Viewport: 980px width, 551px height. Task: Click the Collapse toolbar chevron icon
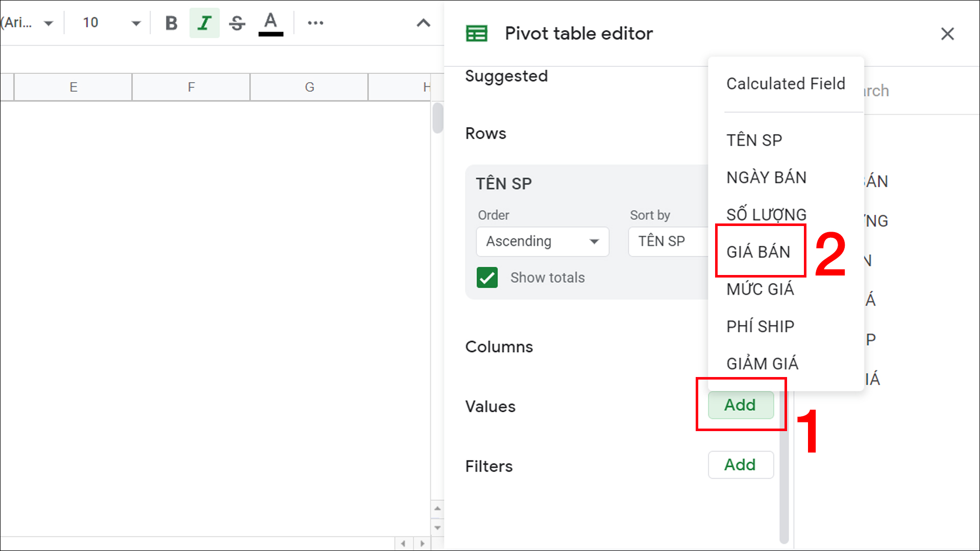click(423, 23)
